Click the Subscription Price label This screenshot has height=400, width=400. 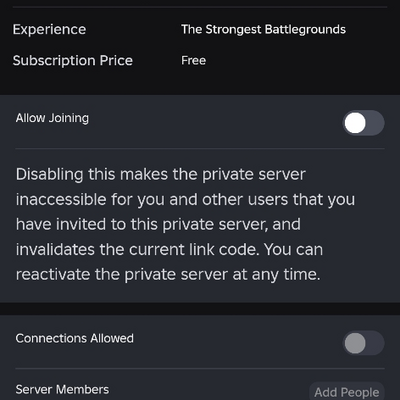[73, 61]
